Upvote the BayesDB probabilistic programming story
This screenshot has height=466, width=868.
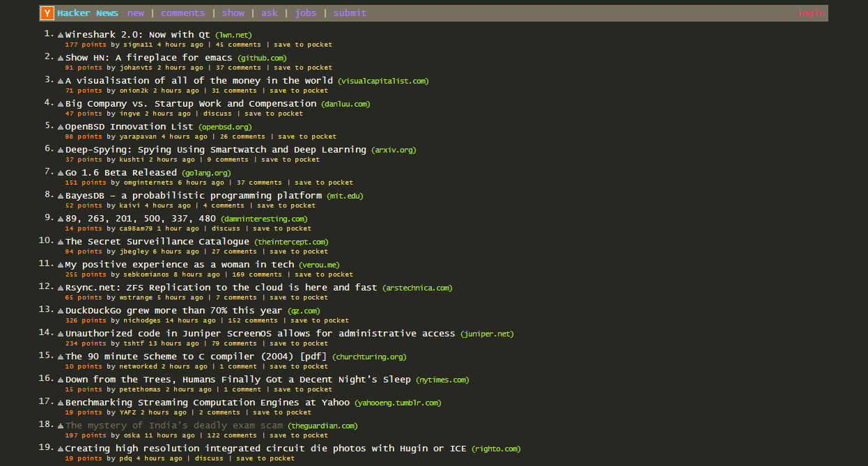[x=59, y=194]
